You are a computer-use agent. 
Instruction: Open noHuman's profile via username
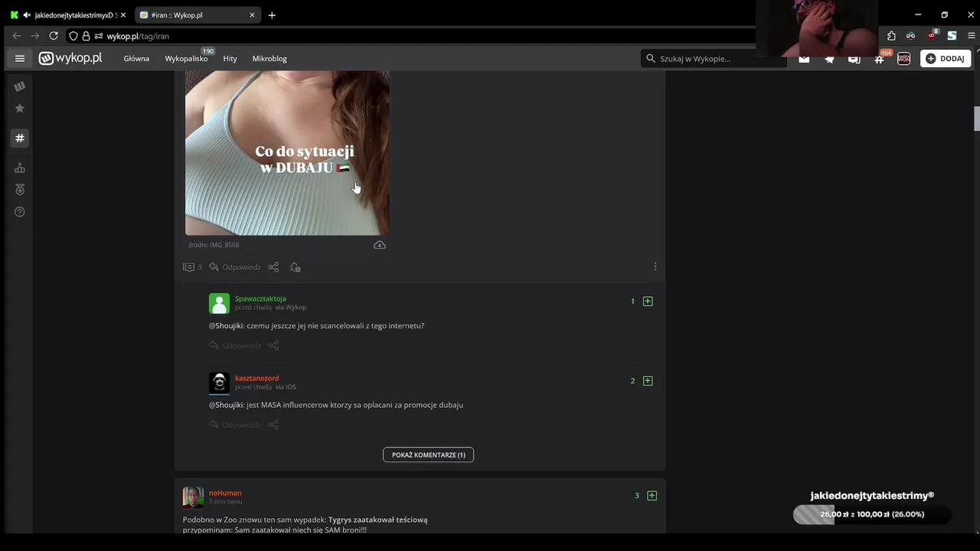click(x=225, y=493)
